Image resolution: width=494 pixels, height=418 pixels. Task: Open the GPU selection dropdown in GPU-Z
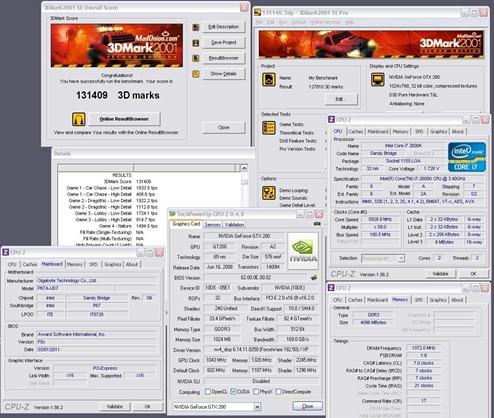[257, 407]
